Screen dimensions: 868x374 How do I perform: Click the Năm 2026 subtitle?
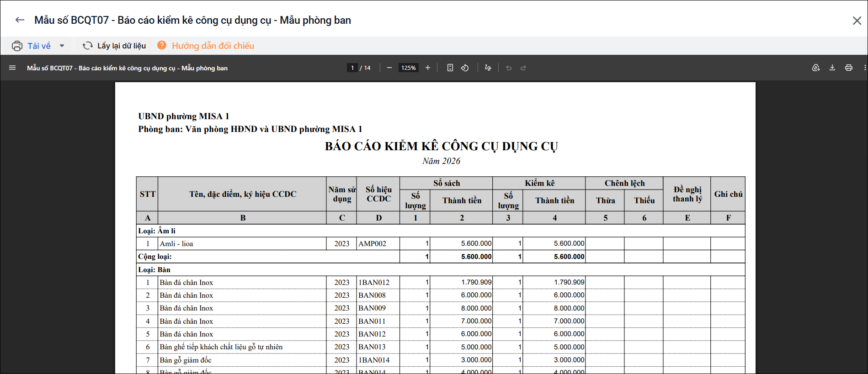(441, 161)
